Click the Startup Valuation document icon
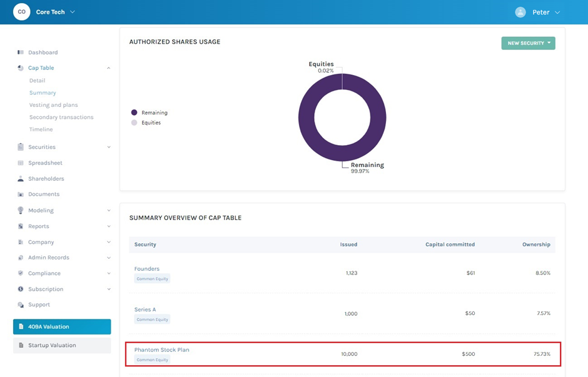The image size is (588, 377). coord(21,345)
